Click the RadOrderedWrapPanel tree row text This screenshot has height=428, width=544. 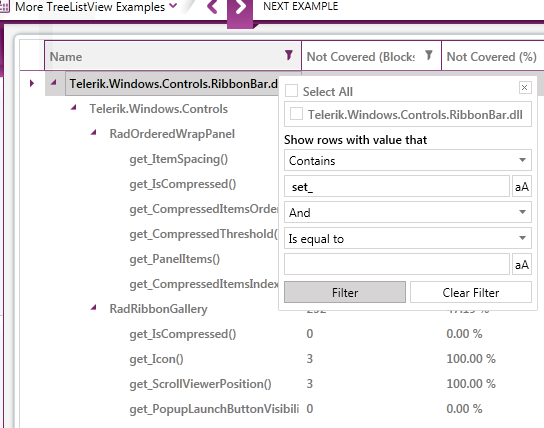172,134
